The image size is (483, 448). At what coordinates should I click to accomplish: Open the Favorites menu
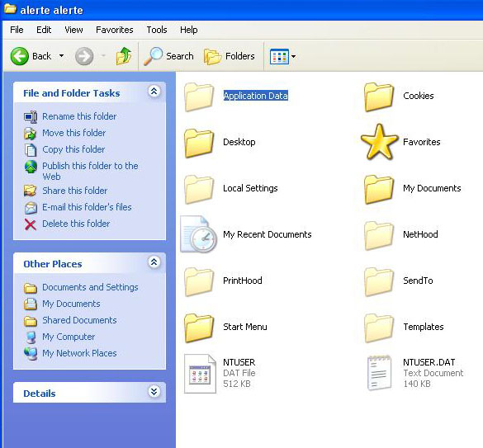point(115,30)
